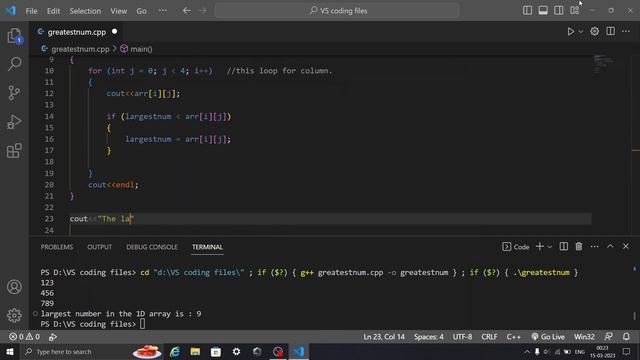Open the Accounts menu icon
Image resolution: width=640 pixels, height=360 pixels.
14,287
